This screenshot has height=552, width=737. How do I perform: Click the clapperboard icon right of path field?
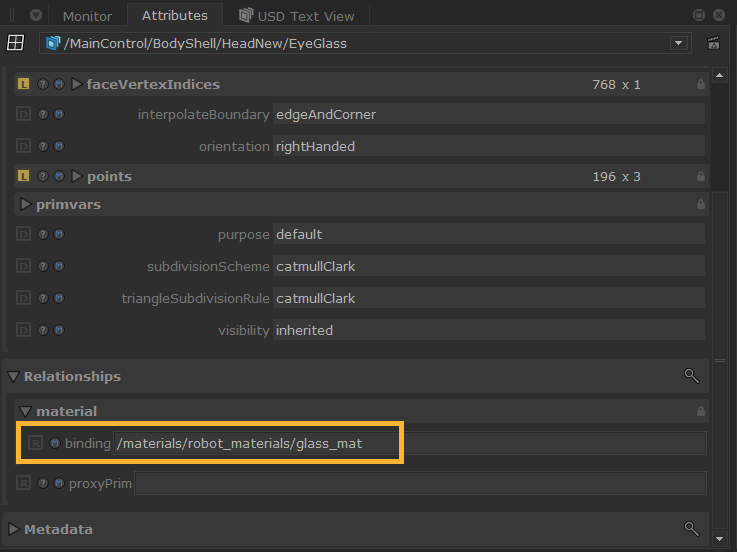(x=713, y=43)
